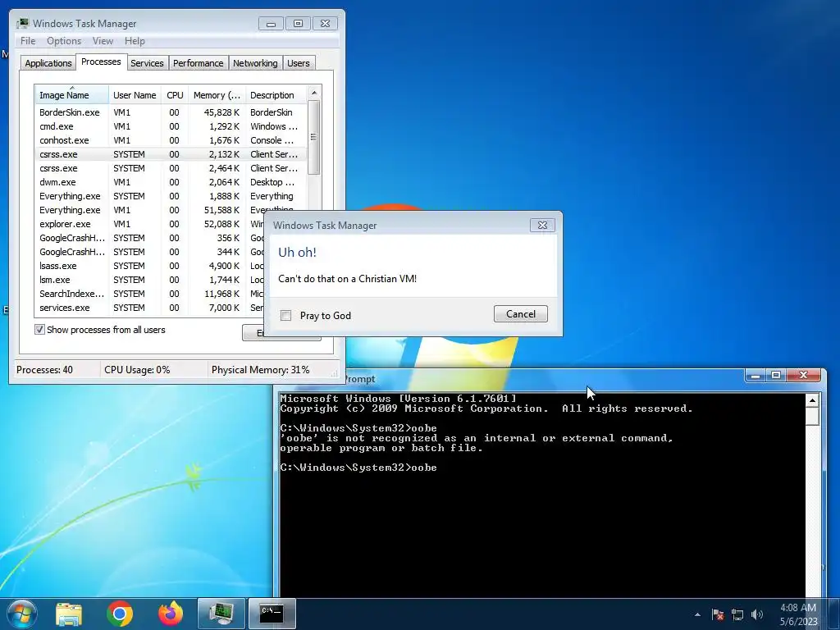Open the Help menu
The height and width of the screenshot is (630, 840).
click(135, 41)
